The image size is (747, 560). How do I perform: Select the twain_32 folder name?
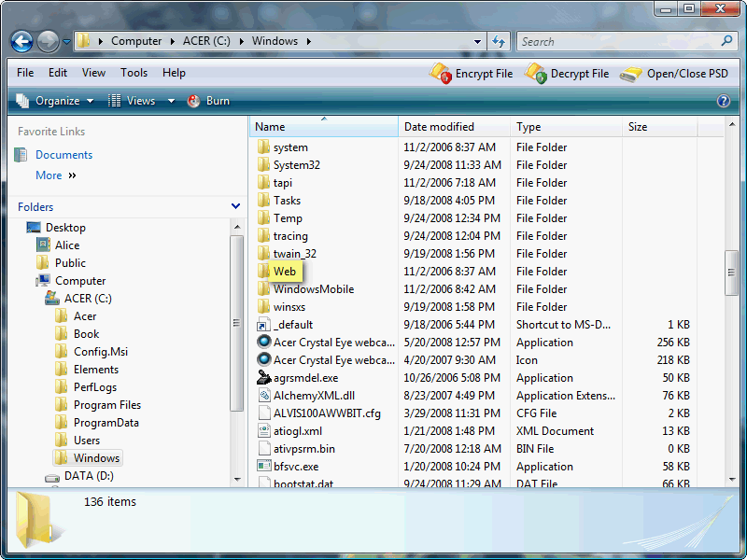tap(295, 254)
